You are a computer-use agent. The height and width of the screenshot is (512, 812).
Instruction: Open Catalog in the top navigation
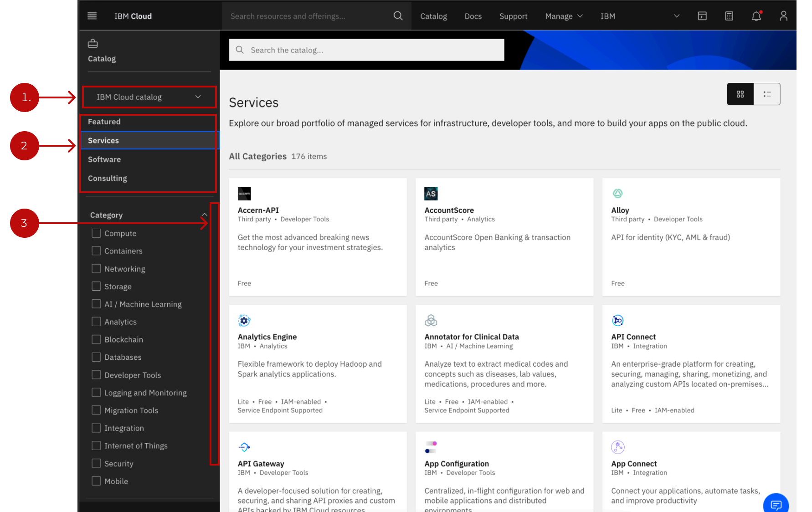433,16
